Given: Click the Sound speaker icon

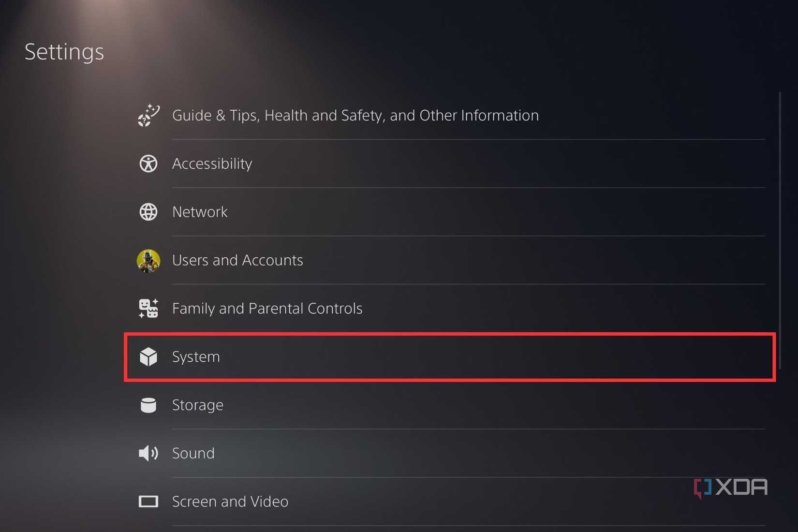Looking at the screenshot, I should pyautogui.click(x=148, y=453).
